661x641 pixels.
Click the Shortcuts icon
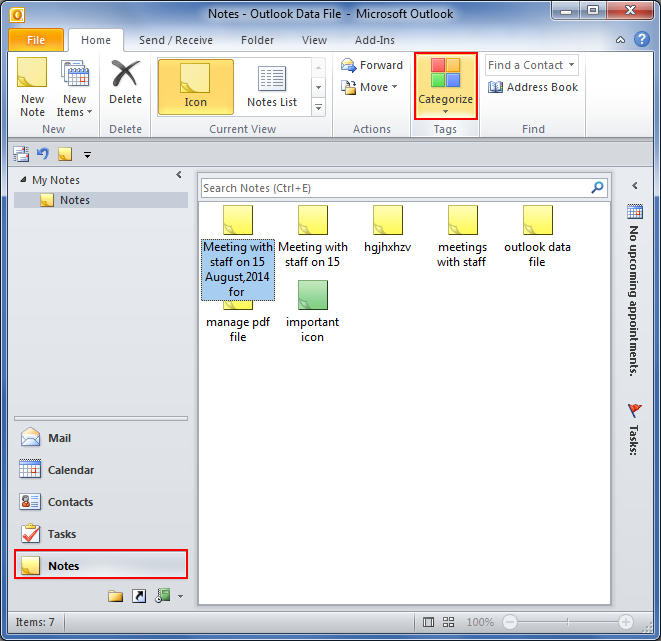[139, 596]
